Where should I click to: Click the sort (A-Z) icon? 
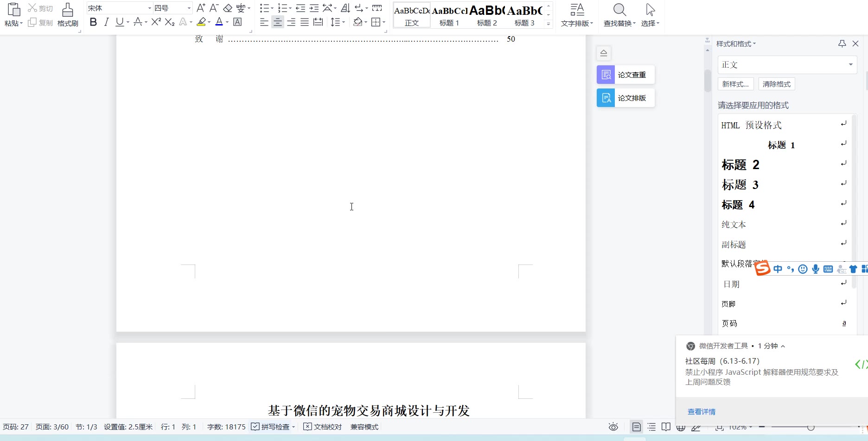pos(345,8)
